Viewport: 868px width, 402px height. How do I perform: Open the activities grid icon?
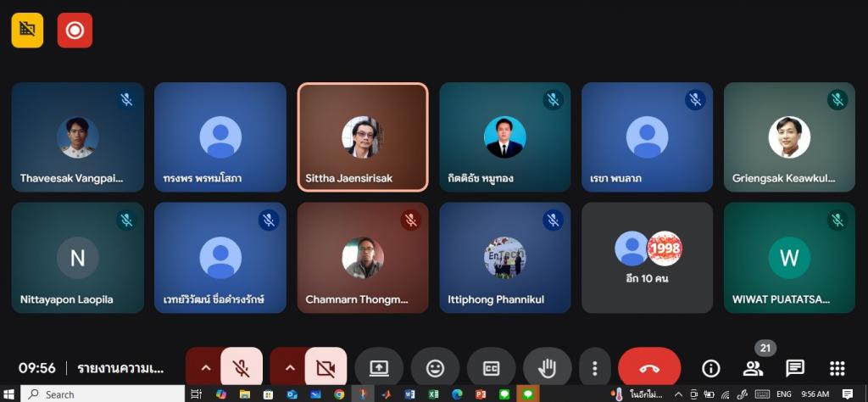[x=837, y=368]
